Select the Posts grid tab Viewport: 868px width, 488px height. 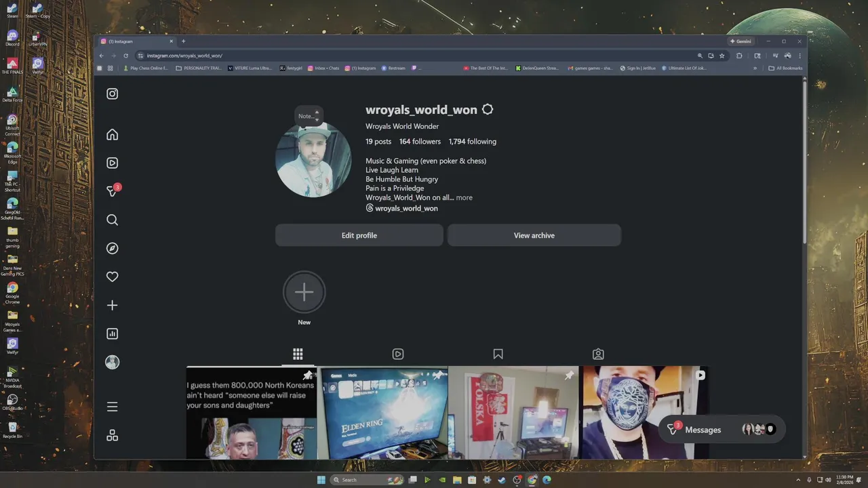point(298,354)
